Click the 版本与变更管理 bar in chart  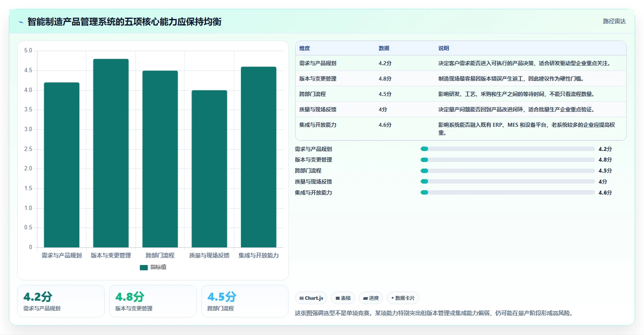(111, 153)
